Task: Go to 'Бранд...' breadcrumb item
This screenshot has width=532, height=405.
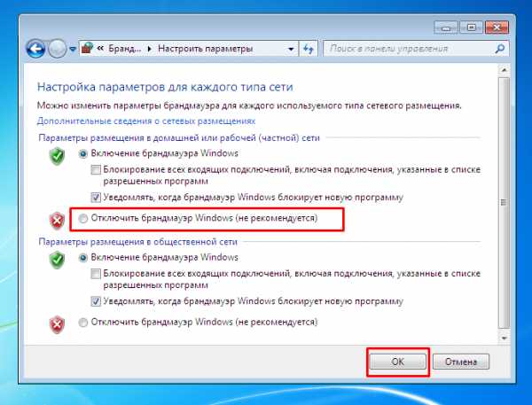Action: 126,47
